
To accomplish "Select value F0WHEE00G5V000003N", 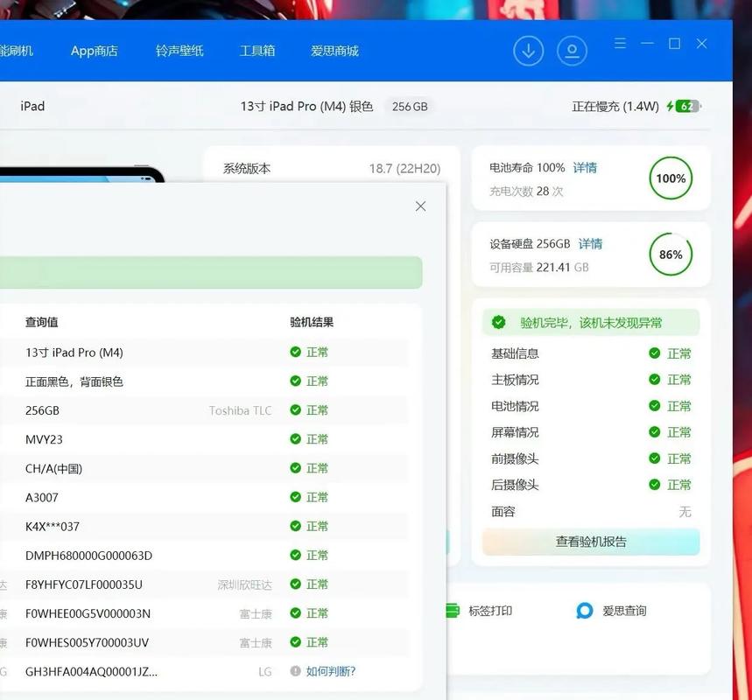I will [88, 613].
